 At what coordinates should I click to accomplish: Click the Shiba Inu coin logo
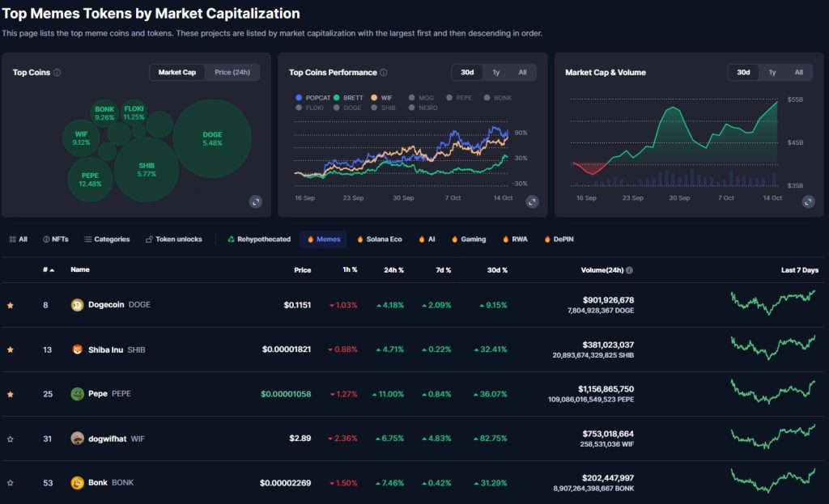[77, 349]
